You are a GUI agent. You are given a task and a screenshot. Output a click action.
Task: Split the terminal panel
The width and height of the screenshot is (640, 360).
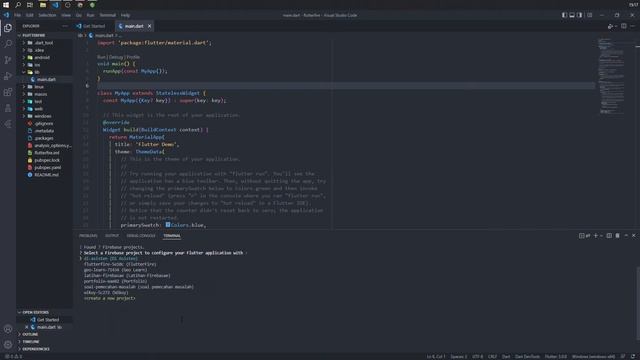pyautogui.click(x=609, y=236)
